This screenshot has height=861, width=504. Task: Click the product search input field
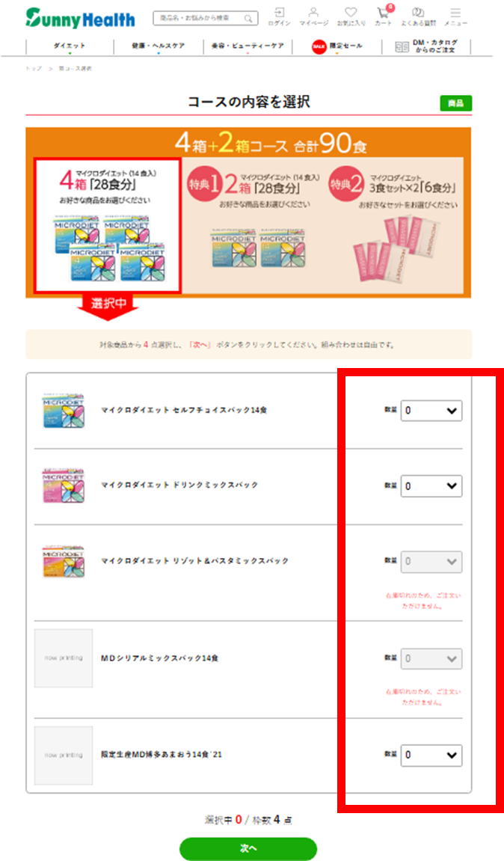(200, 19)
